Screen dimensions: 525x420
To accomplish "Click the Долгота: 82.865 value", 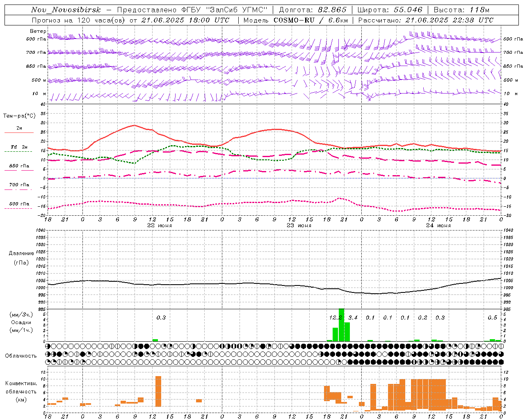I will pos(313,10).
